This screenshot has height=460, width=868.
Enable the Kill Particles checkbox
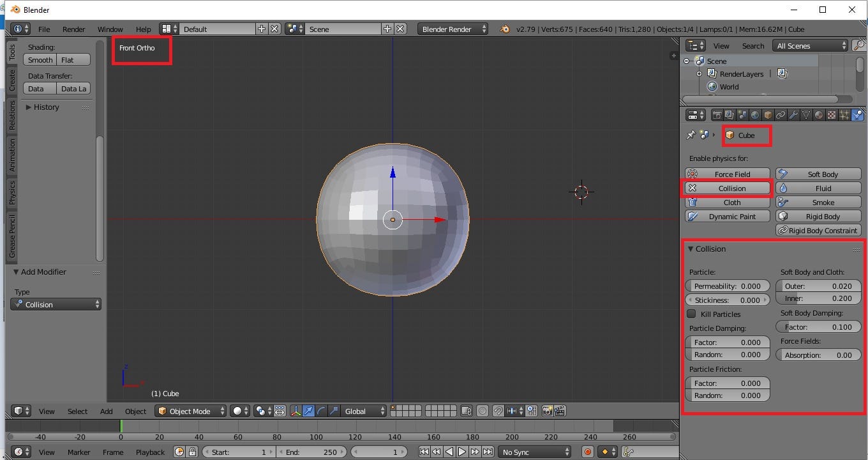click(693, 314)
